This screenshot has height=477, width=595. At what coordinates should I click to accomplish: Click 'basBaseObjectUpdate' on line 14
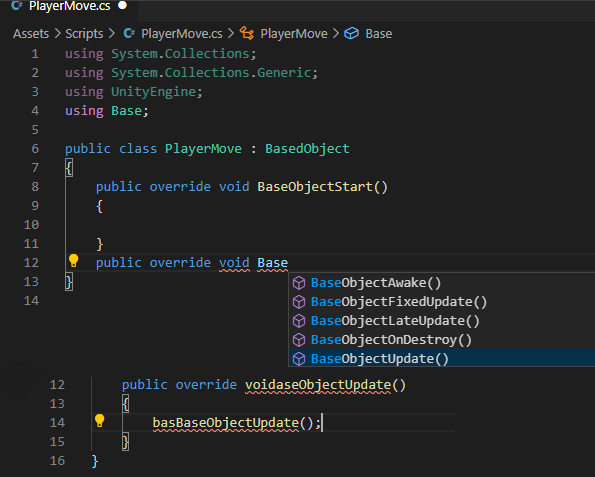(x=226, y=423)
